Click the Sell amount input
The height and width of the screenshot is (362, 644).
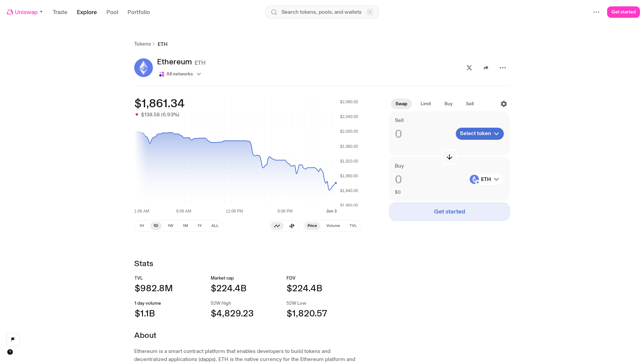tap(423, 134)
